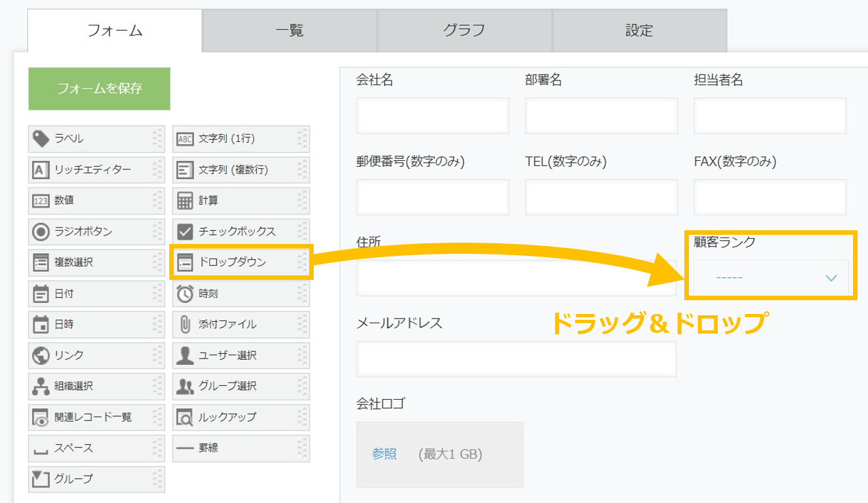Image resolution: width=868 pixels, height=503 pixels.
Task: Open the 顧客ランク dropdown
Action: click(x=771, y=278)
